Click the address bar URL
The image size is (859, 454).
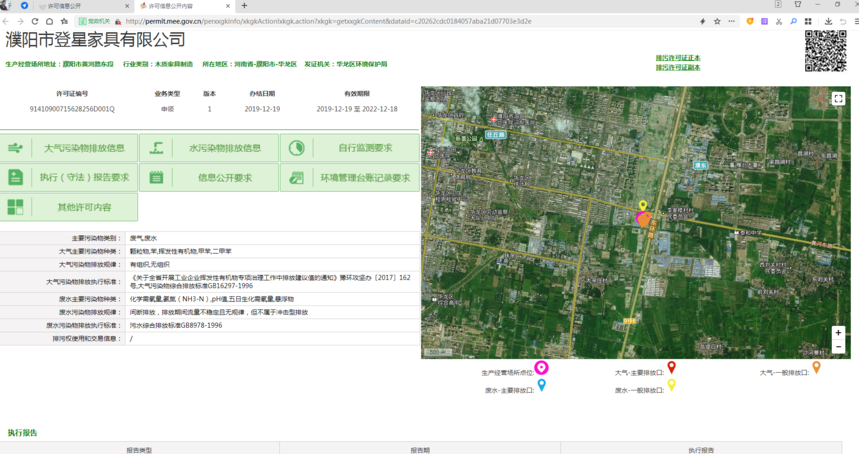(329, 21)
